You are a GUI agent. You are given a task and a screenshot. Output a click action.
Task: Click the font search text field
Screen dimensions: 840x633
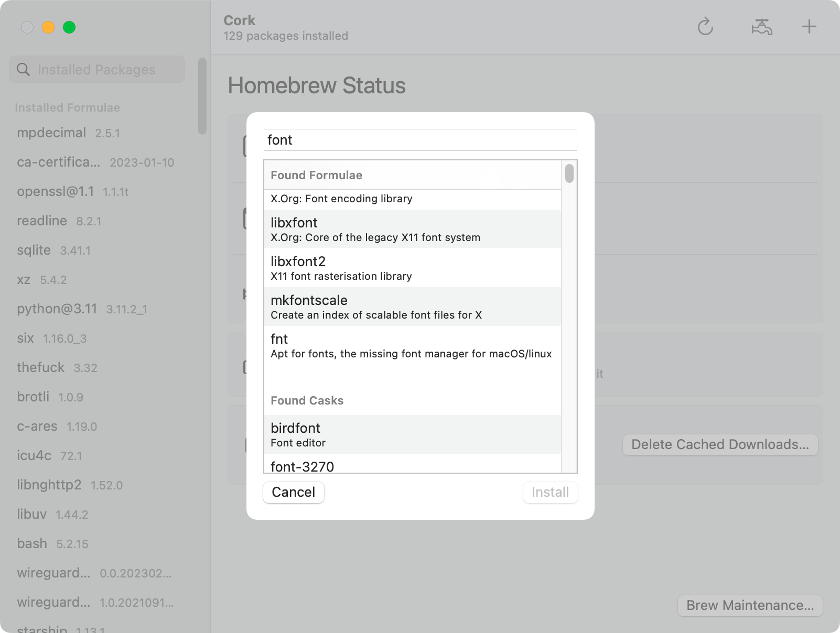click(419, 140)
